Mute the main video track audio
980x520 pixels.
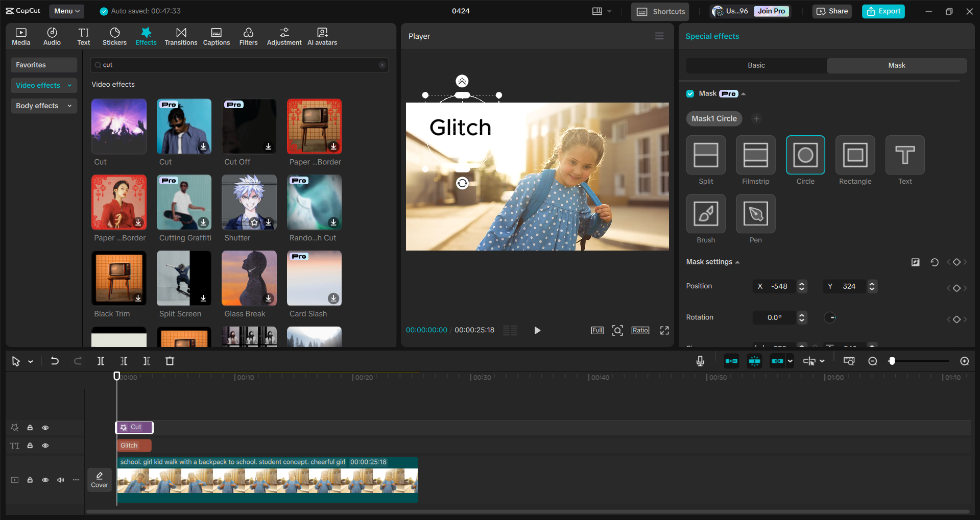click(x=61, y=480)
